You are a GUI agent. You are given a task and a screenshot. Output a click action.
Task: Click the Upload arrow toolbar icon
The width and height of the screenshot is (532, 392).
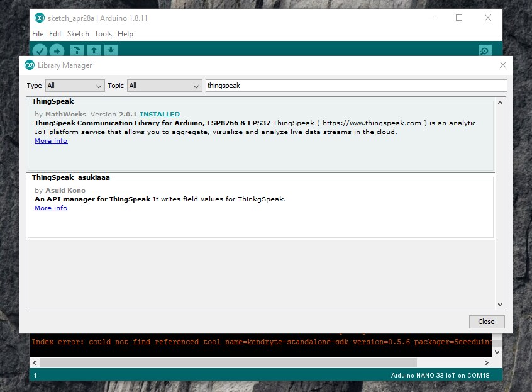coord(57,51)
